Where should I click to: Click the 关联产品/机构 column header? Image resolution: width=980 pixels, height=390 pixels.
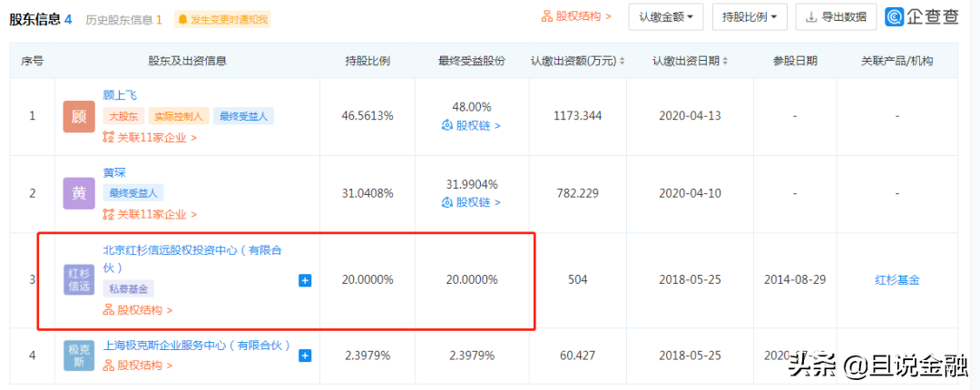[897, 61]
